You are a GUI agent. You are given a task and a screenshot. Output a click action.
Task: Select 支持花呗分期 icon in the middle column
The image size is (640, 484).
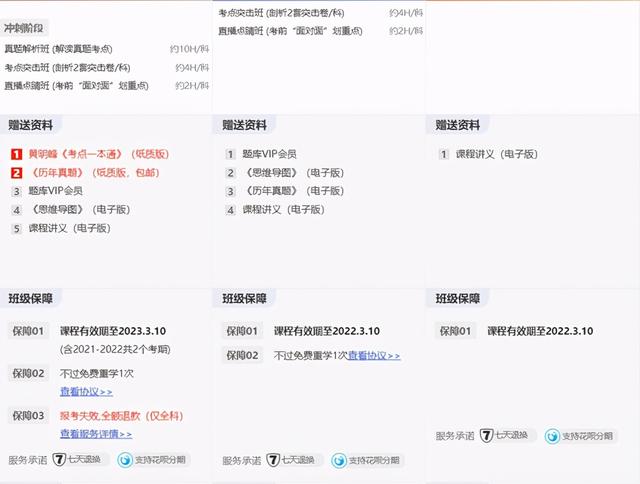click(339, 460)
